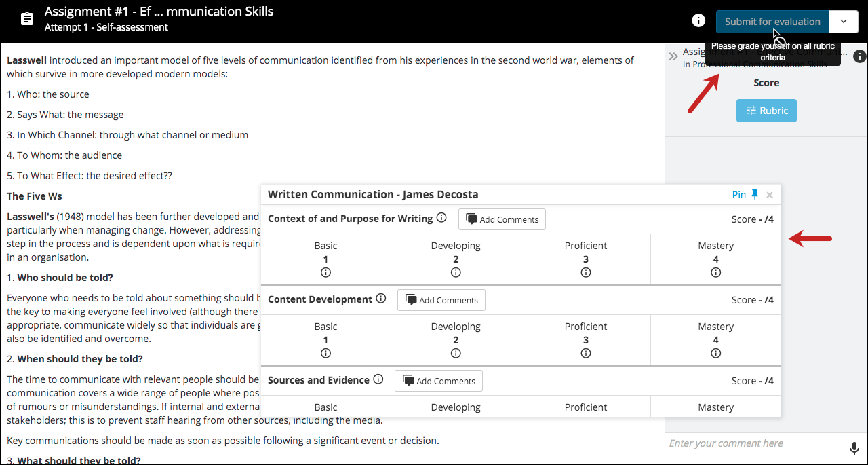This screenshot has height=465, width=868.
Task: Select Basic level for Sources and Evidence
Action: click(325, 407)
